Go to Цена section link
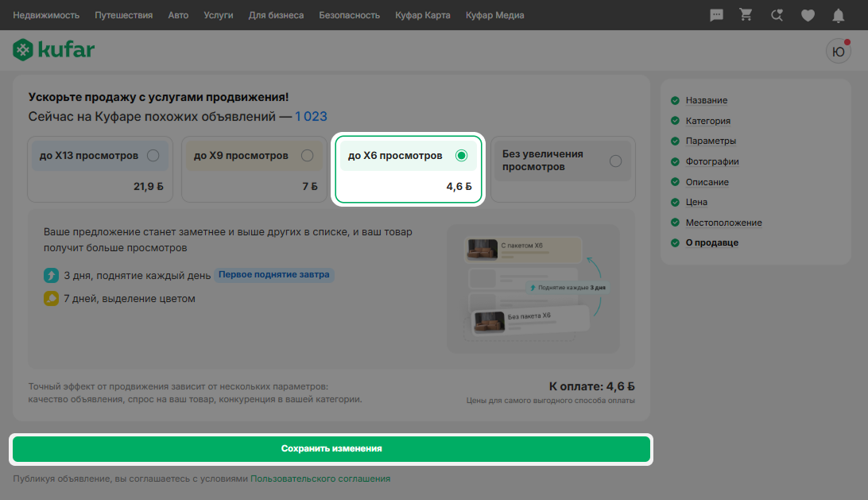 [x=696, y=202]
